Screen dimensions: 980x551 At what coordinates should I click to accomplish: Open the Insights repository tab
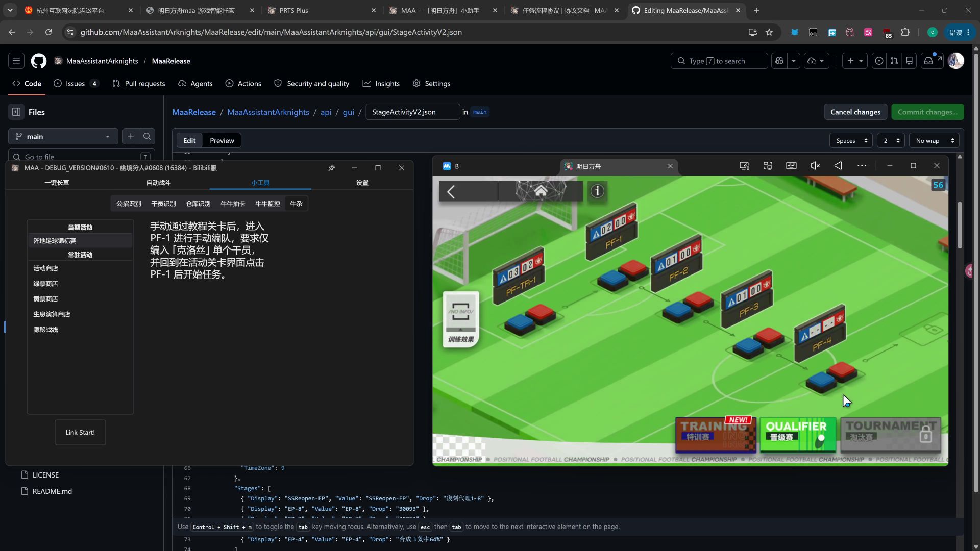click(x=381, y=83)
